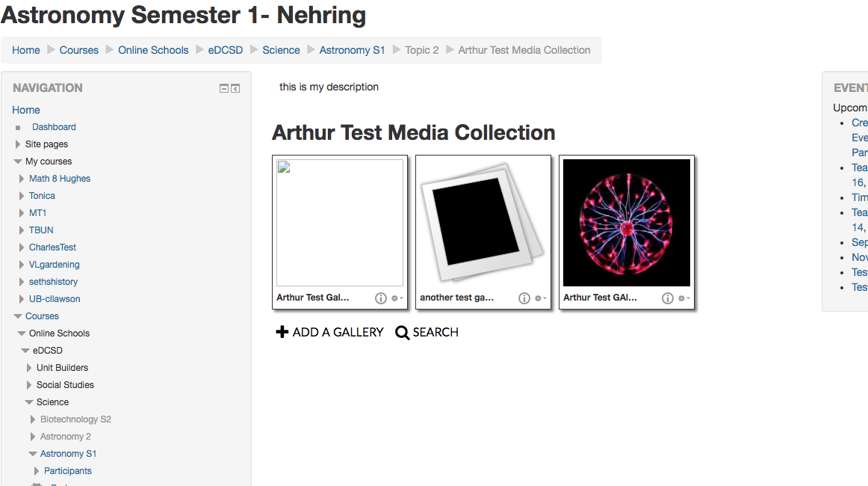Dock the Navigation block to the side
The height and width of the screenshot is (486, 868).
[x=235, y=89]
